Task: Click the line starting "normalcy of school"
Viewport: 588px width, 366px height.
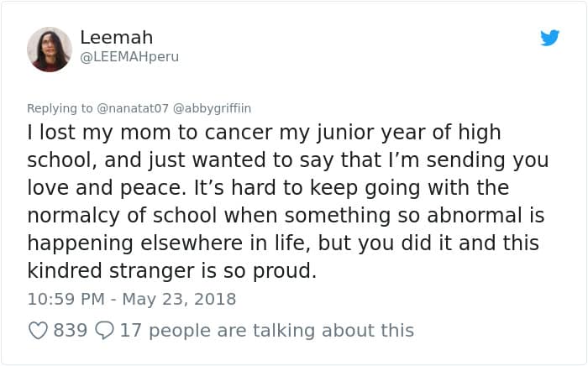Action: point(286,215)
